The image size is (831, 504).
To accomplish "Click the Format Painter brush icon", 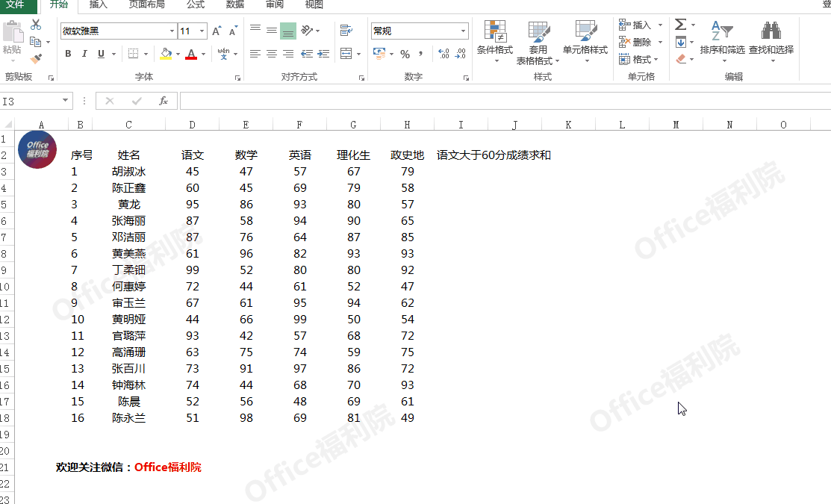I will tap(36, 58).
